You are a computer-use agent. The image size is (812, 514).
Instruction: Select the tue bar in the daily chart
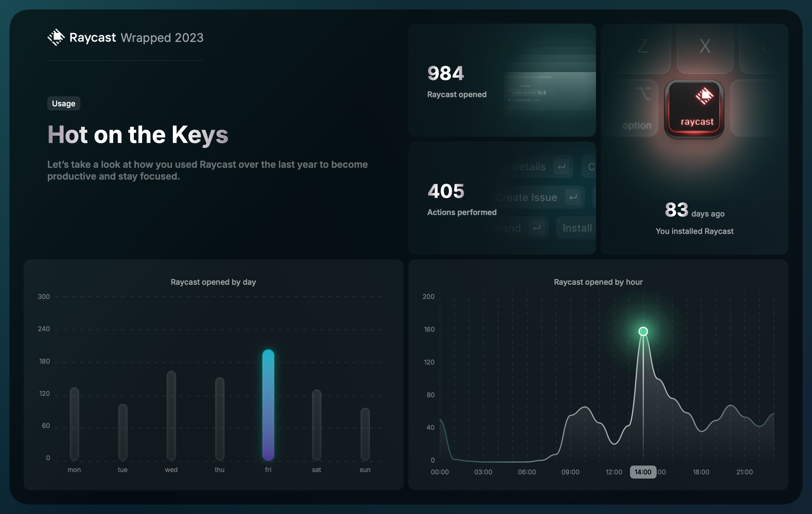pyautogui.click(x=123, y=432)
